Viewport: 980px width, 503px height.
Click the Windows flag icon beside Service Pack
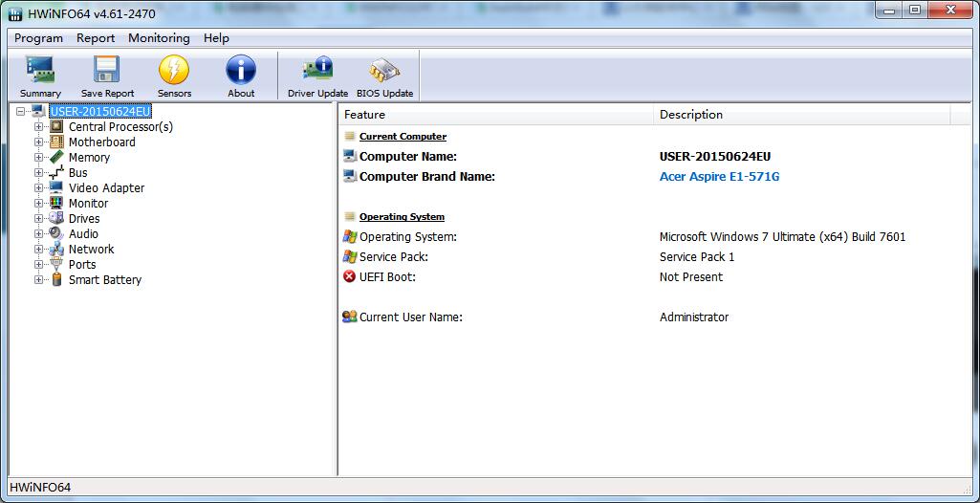click(349, 256)
